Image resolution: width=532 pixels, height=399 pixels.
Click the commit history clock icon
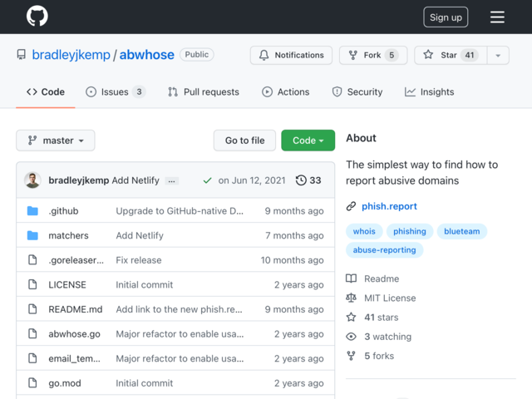click(301, 180)
